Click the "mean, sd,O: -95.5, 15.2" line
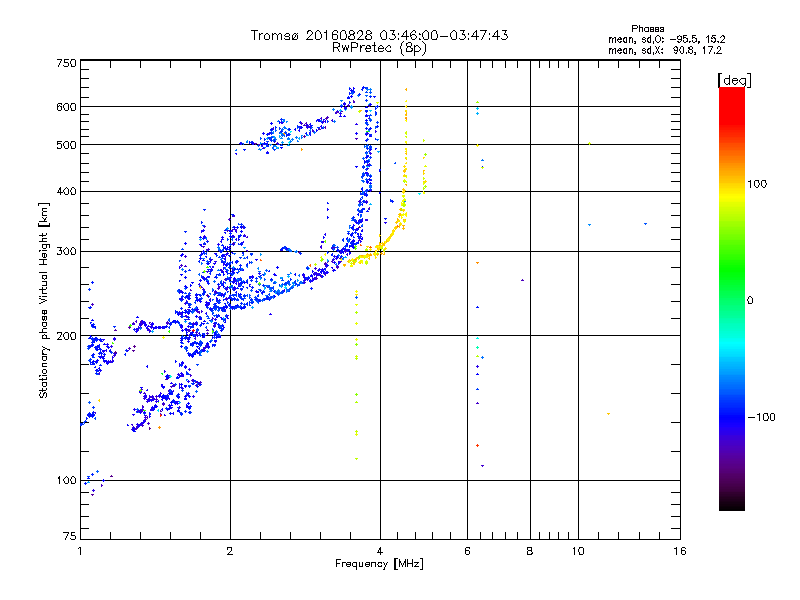The image size is (800, 600). (666, 39)
